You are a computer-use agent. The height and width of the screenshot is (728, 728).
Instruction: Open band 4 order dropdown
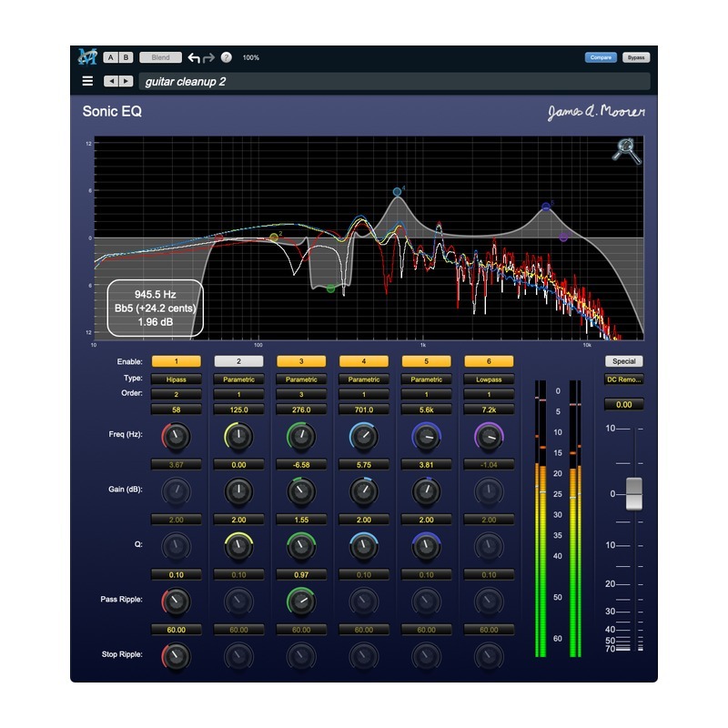363,395
